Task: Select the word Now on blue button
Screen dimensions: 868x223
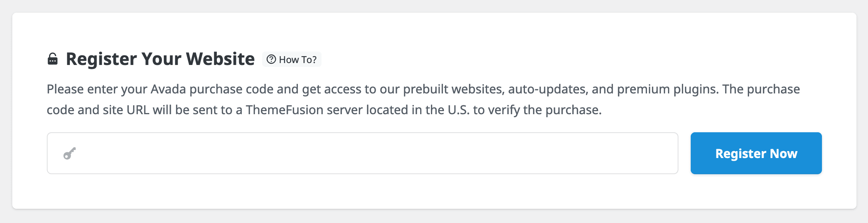Action: (x=784, y=153)
